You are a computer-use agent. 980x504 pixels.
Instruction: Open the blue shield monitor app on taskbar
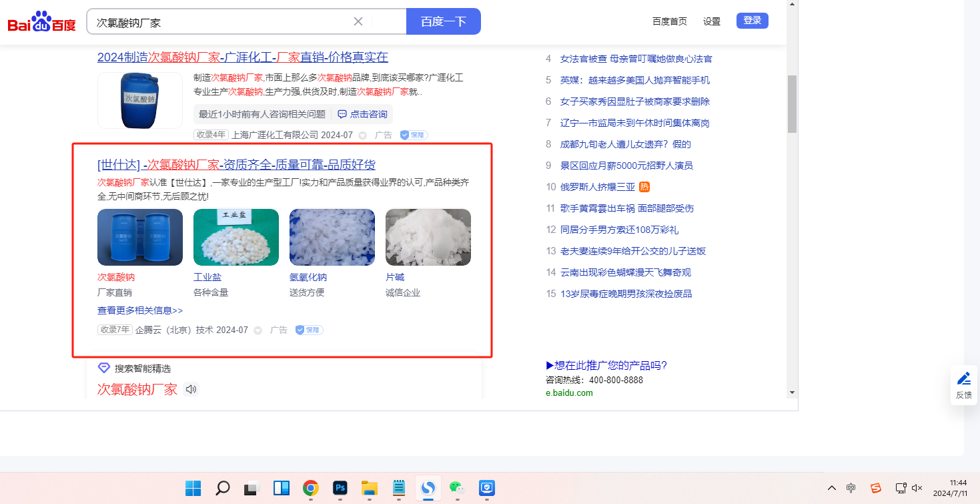pyautogui.click(x=486, y=488)
